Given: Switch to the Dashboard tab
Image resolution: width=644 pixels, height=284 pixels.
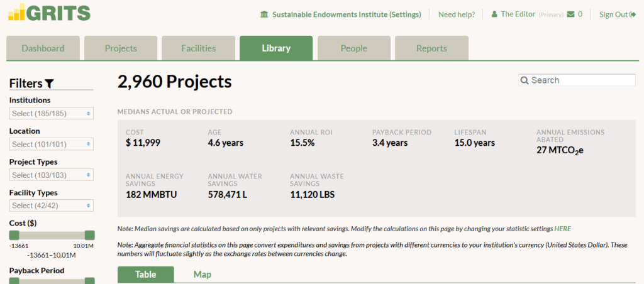Looking at the screenshot, I should pyautogui.click(x=43, y=48).
